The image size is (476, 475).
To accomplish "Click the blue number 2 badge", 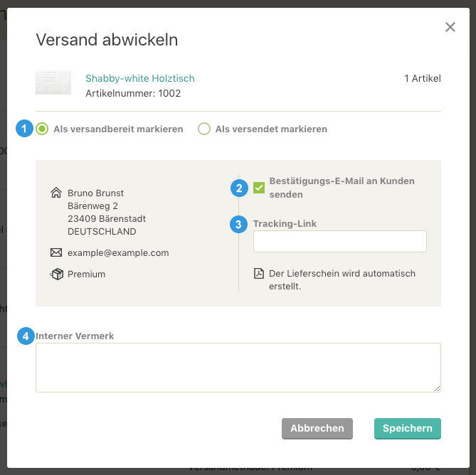I will point(239,188).
